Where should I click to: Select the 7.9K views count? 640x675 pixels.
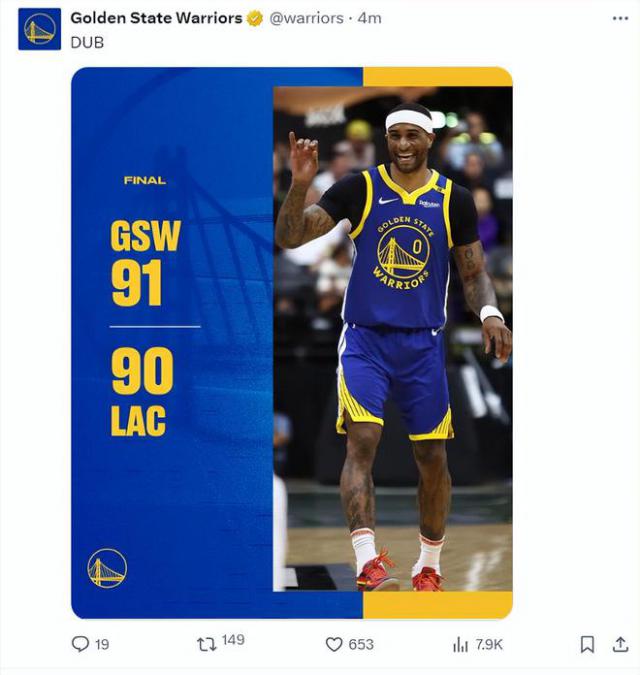tap(489, 644)
